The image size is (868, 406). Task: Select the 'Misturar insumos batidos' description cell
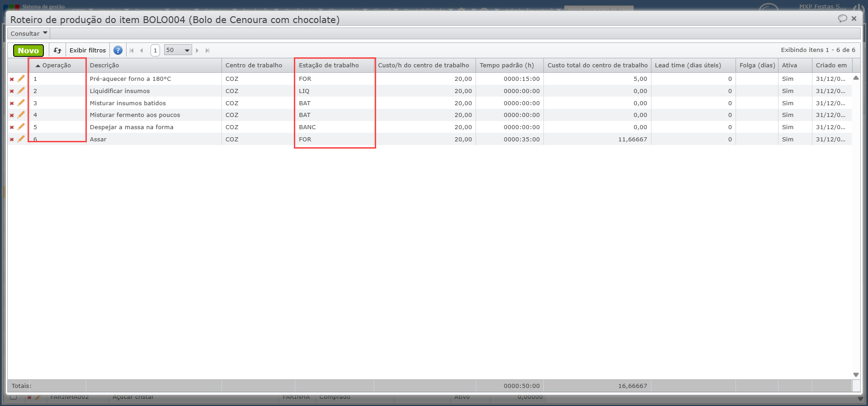(x=154, y=103)
